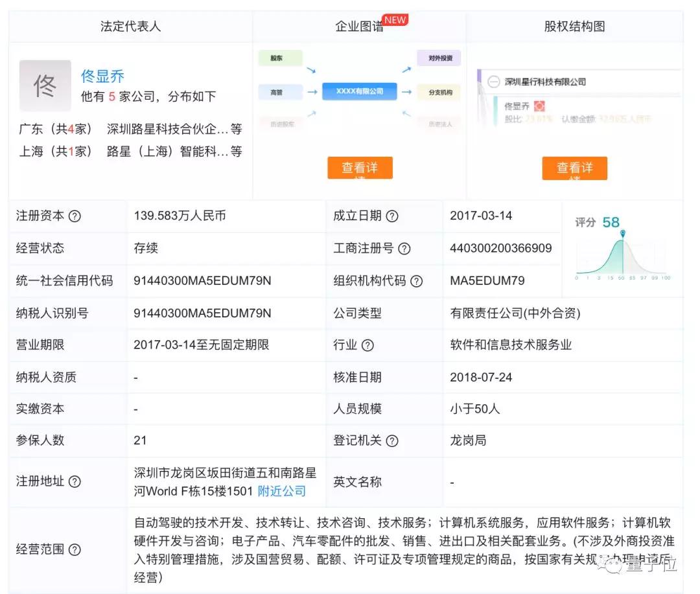The width and height of the screenshot is (700, 594).
Task: Click help icon beside 登记机关
Action: point(392,440)
